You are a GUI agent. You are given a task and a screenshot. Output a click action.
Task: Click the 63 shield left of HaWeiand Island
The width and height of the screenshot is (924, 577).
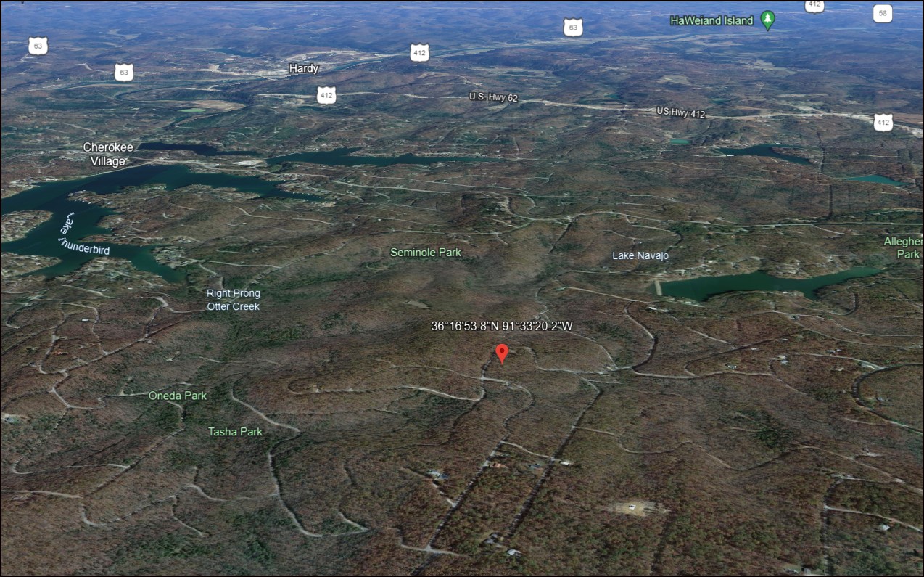pyautogui.click(x=573, y=28)
